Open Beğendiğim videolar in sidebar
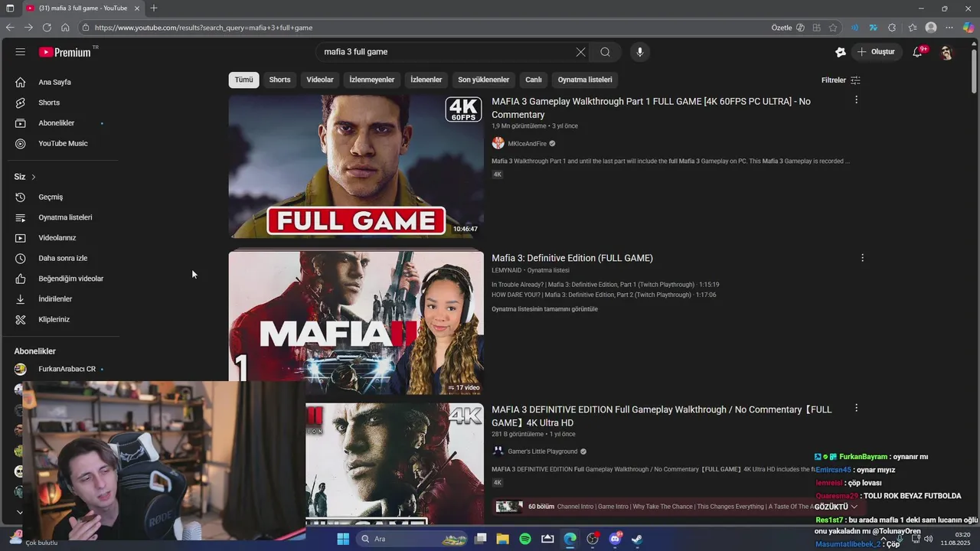980x551 pixels. pyautogui.click(x=61, y=279)
